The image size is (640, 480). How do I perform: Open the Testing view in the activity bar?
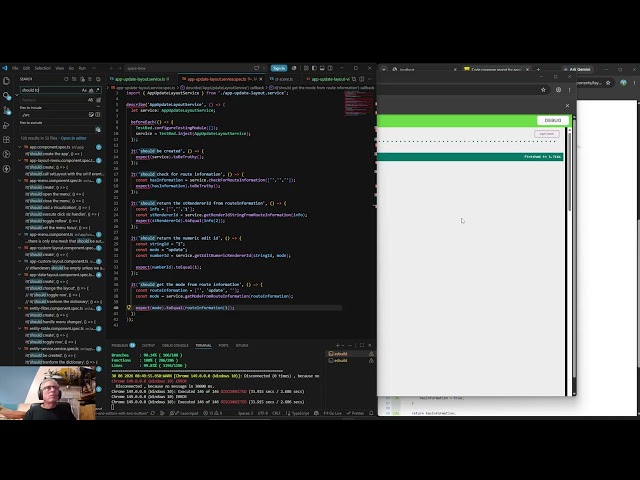pos(6,154)
